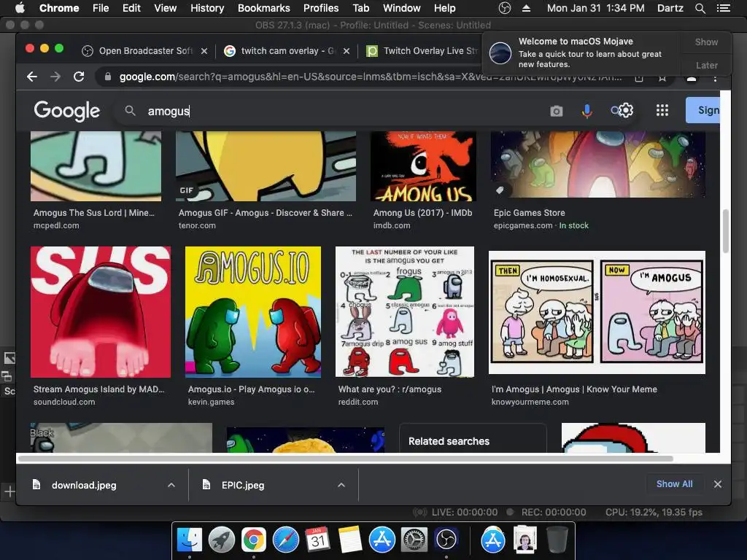The width and height of the screenshot is (747, 560).
Task: Bookmark this page with the star icon
Action: (x=662, y=77)
